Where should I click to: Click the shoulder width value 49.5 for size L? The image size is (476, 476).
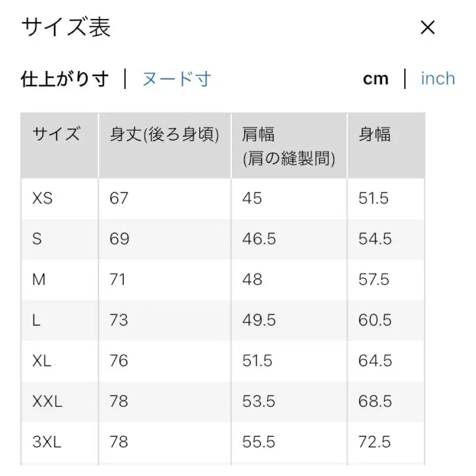coord(258,321)
